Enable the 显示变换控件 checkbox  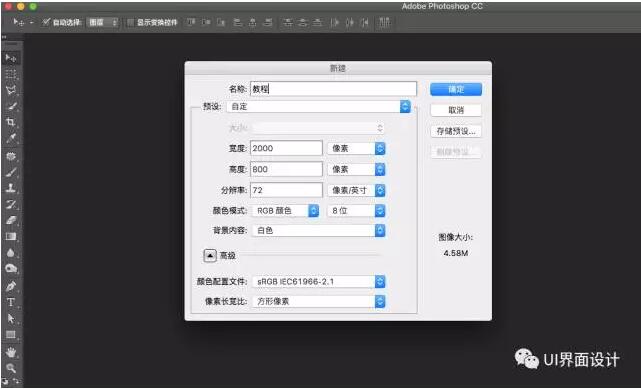pos(130,22)
